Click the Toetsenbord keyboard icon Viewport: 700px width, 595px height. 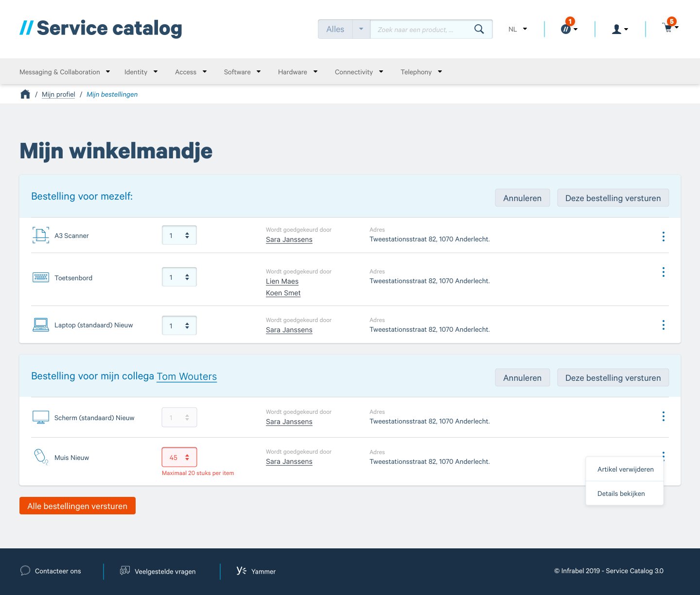[41, 277]
